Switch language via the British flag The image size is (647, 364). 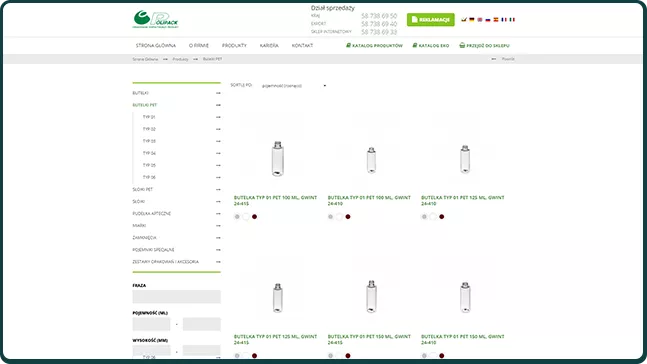pyautogui.click(x=480, y=19)
